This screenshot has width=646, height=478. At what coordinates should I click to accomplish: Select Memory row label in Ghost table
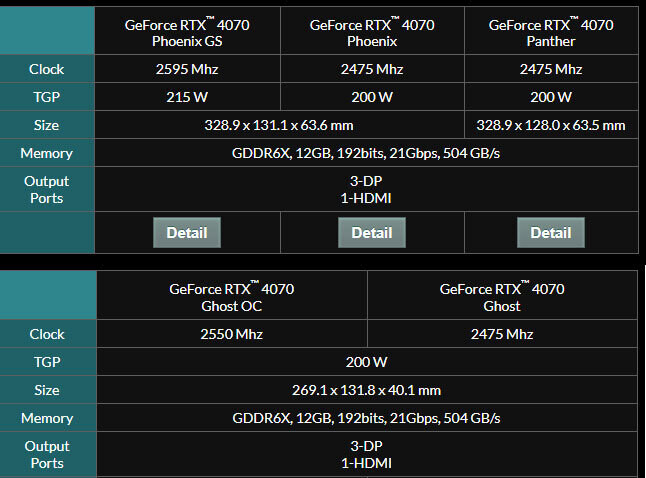(x=46, y=418)
